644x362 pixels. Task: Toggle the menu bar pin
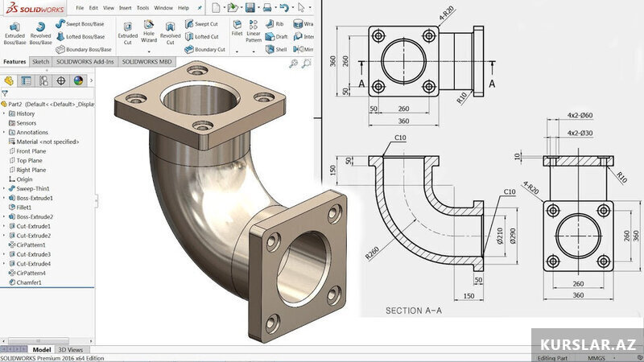tap(200, 8)
